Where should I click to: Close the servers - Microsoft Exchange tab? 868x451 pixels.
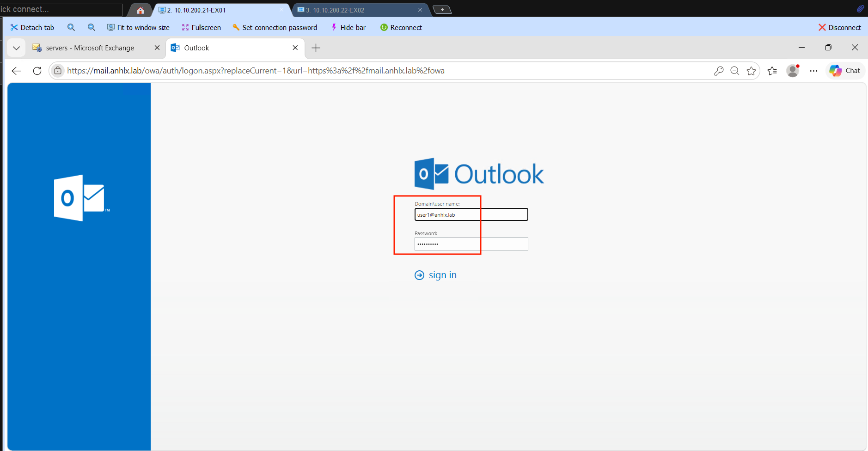[x=157, y=48]
